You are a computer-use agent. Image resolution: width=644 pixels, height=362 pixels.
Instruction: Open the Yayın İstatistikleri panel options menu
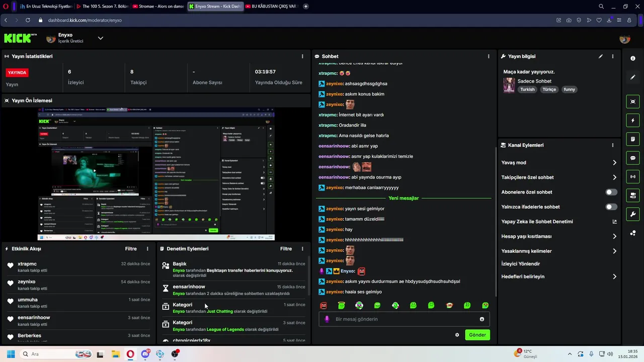[x=302, y=56]
